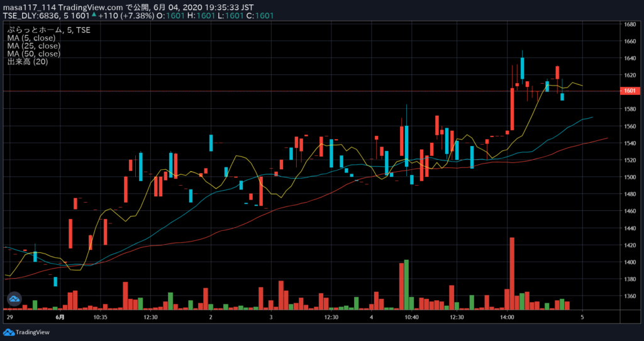This screenshot has height=341, width=644.
Task: Select the MA (25, close) indicator label
Action: point(34,45)
